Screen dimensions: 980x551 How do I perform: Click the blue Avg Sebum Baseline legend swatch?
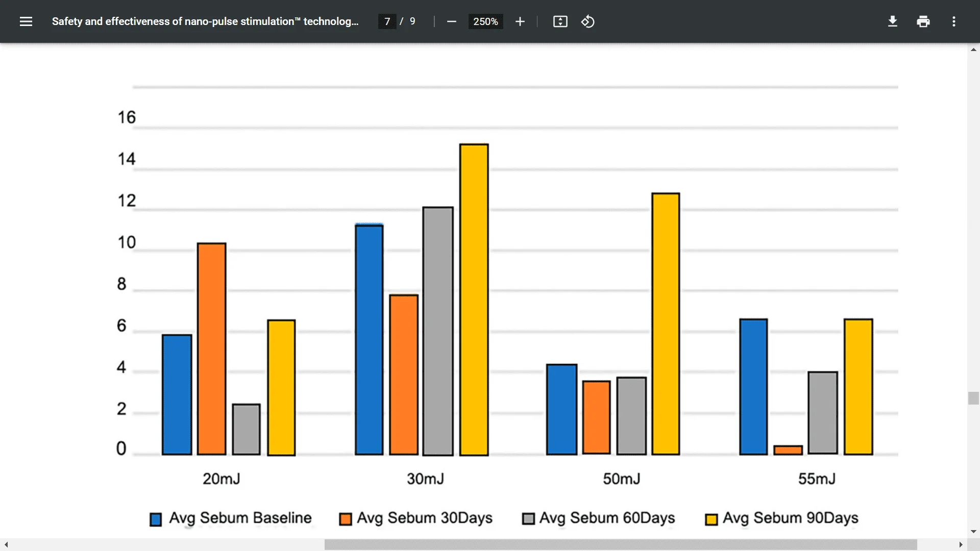(156, 519)
